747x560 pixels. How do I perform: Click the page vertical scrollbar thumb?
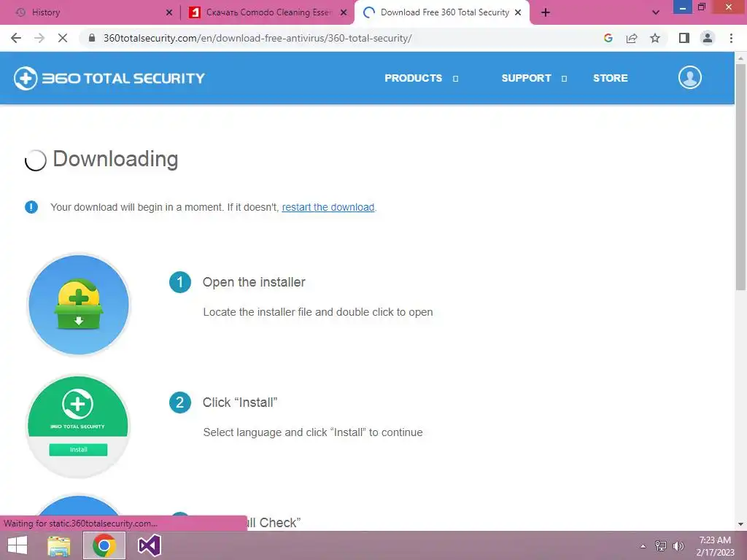[x=740, y=176]
